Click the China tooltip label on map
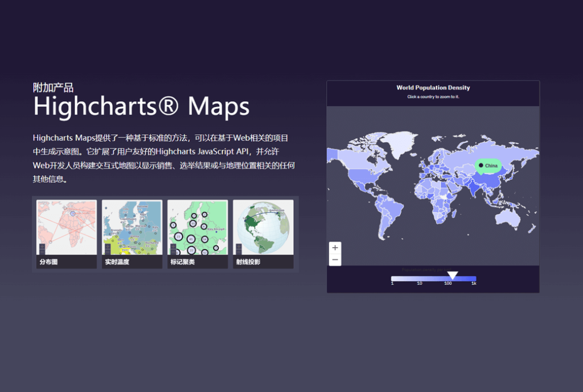Screen dimensions: 583x392 [488, 166]
